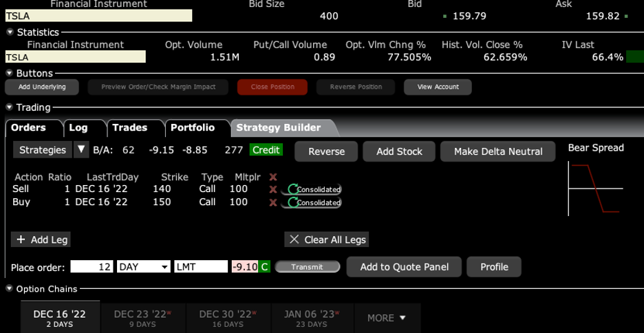644x333 pixels.
Task: Click the plus Add Leg button
Action: [41, 239]
